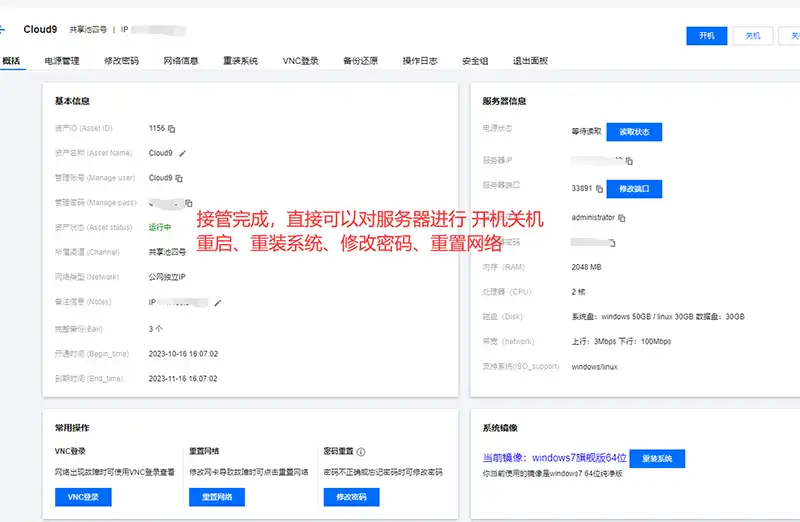Screen dimensions: 800x522
Task: Go back using the top-left arrow
Action: (3, 30)
